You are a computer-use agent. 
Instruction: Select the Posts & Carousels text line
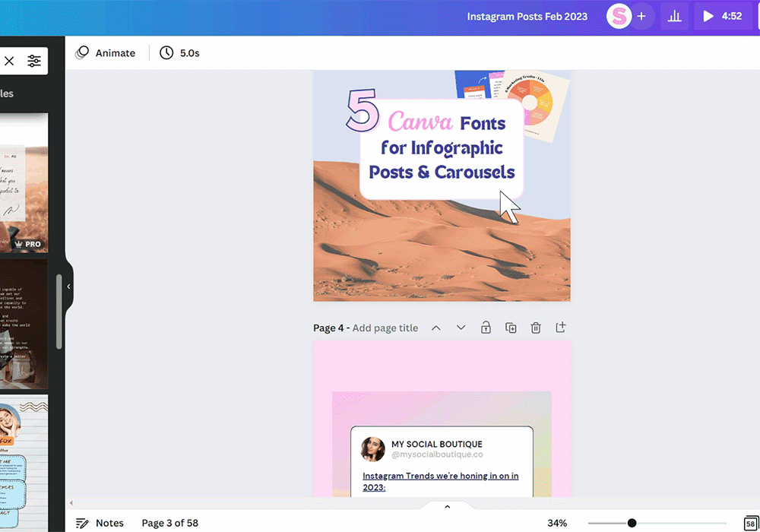point(442,172)
